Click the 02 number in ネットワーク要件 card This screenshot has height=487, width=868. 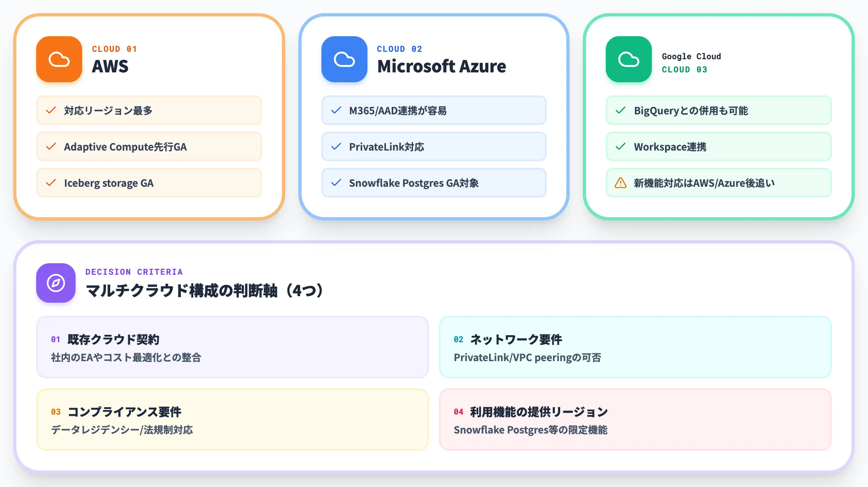click(459, 339)
